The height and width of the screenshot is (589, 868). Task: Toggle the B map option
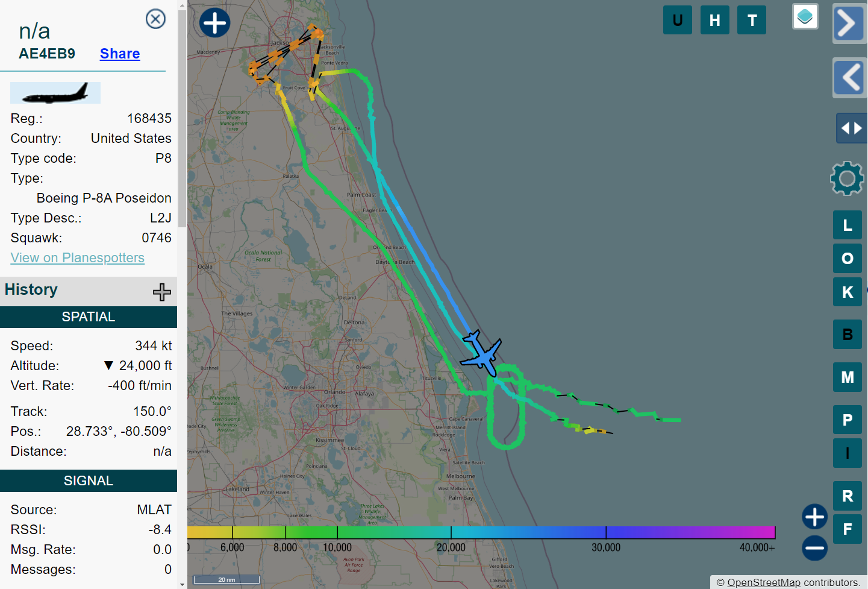[848, 335]
